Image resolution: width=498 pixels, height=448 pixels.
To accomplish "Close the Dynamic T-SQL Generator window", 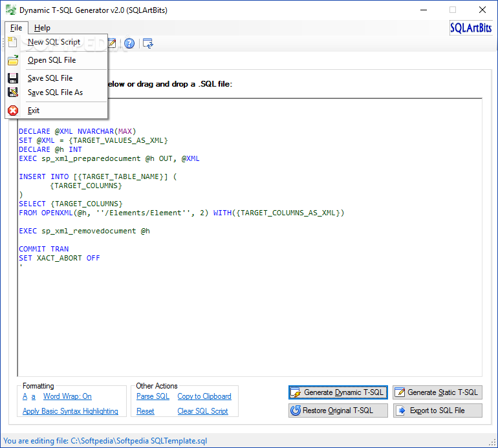I will coord(482,10).
